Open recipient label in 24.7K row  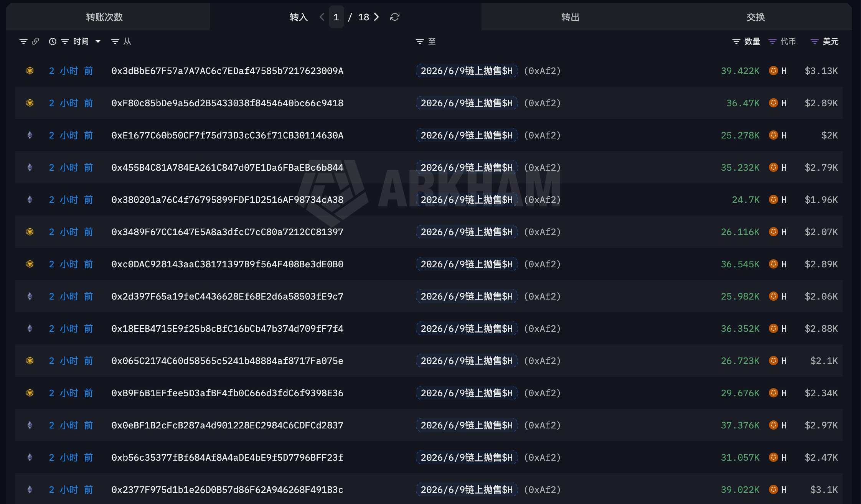click(467, 199)
